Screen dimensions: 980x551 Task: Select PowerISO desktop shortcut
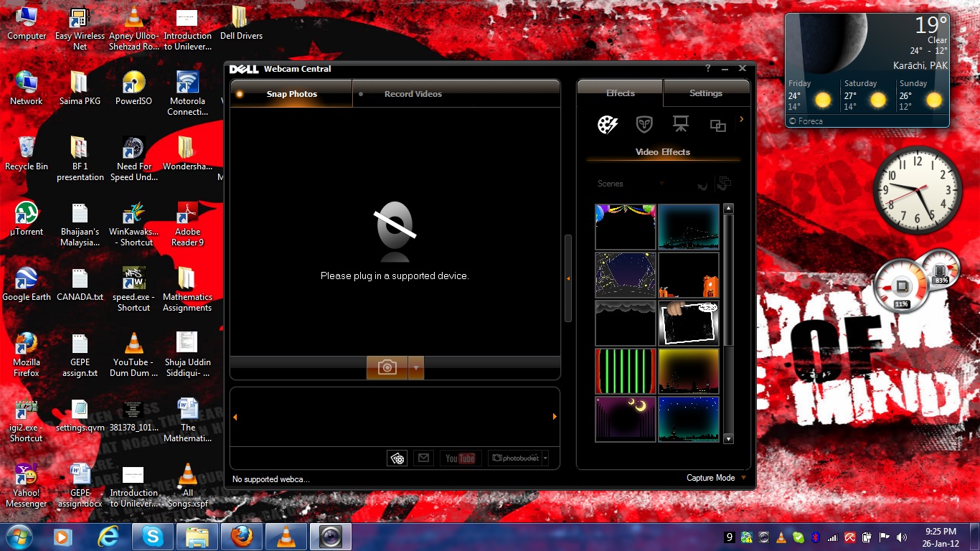click(x=134, y=88)
